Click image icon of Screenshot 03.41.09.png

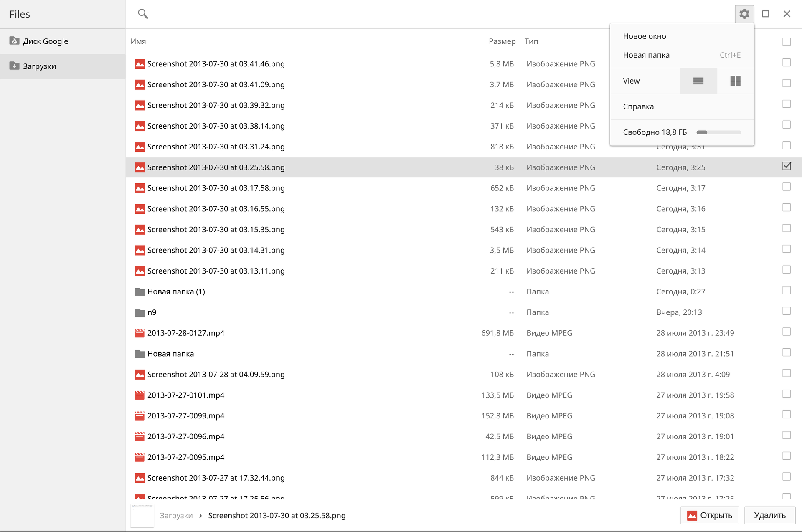click(x=140, y=85)
